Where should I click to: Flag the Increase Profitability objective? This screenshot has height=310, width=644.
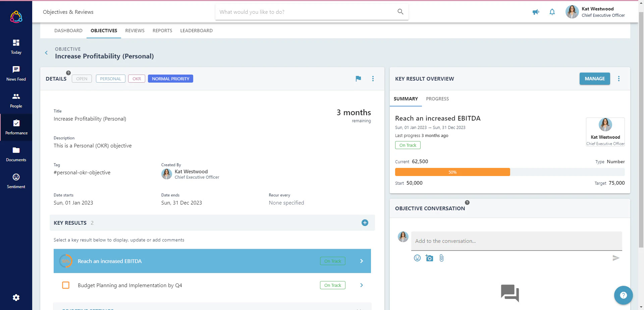358,79
